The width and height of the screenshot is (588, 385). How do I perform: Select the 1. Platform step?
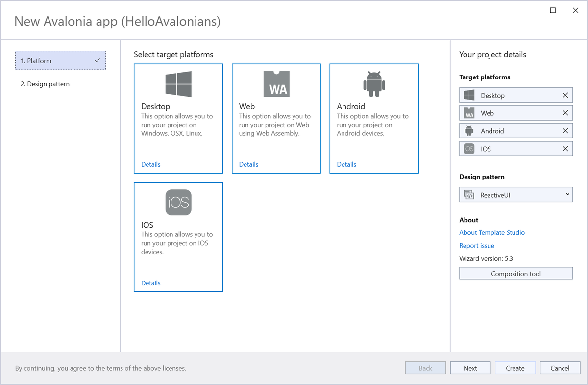(60, 61)
